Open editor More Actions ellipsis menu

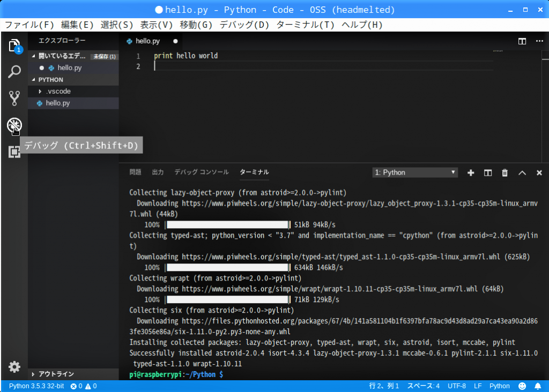coord(539,41)
